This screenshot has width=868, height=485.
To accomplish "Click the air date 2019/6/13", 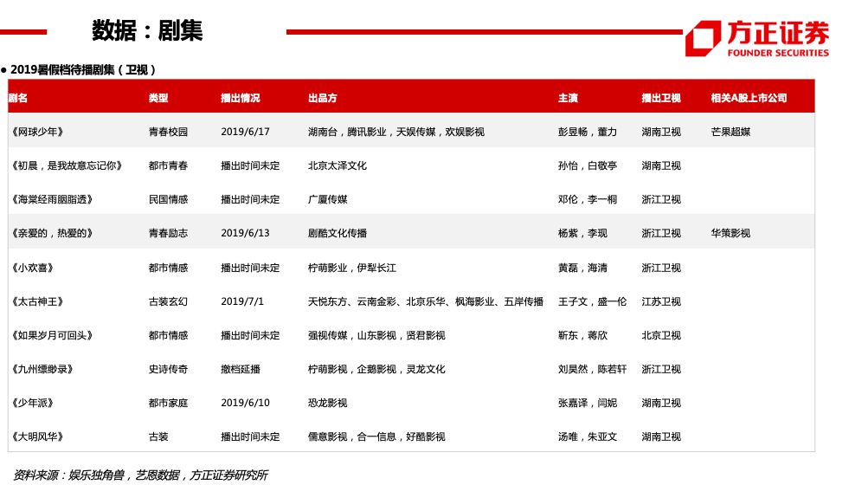I will click(x=245, y=233).
